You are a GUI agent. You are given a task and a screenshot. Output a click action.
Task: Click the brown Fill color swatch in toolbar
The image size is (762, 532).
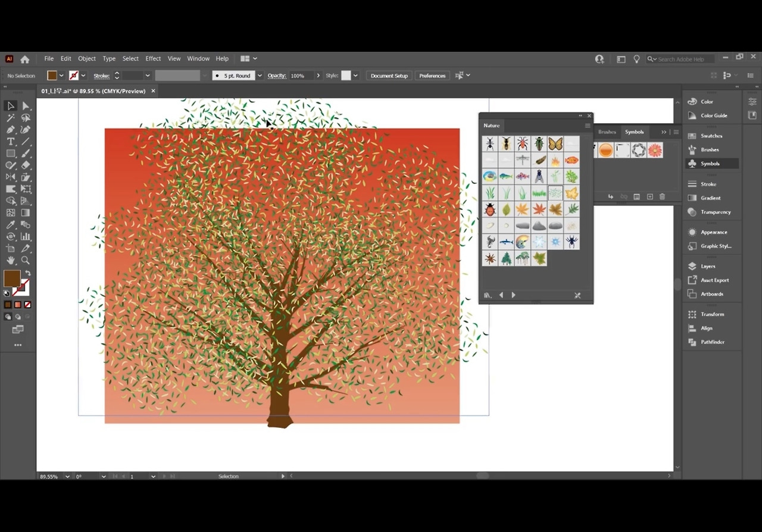pyautogui.click(x=12, y=278)
